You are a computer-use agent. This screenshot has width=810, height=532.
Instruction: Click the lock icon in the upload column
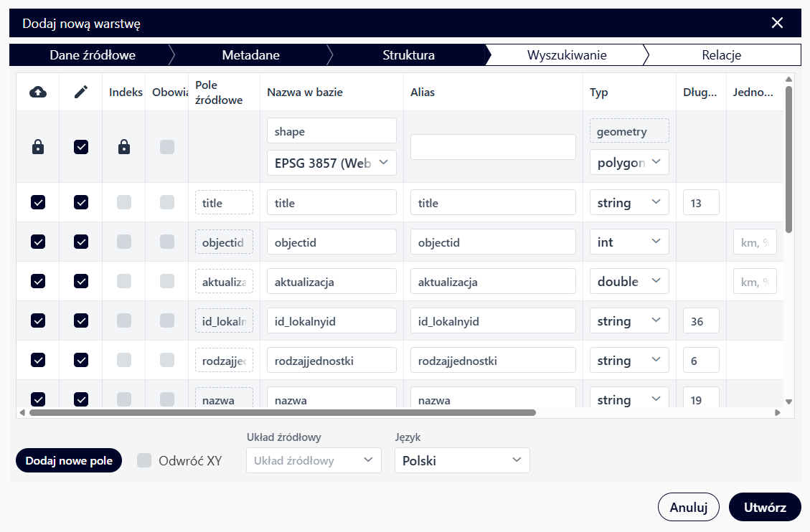click(38, 147)
